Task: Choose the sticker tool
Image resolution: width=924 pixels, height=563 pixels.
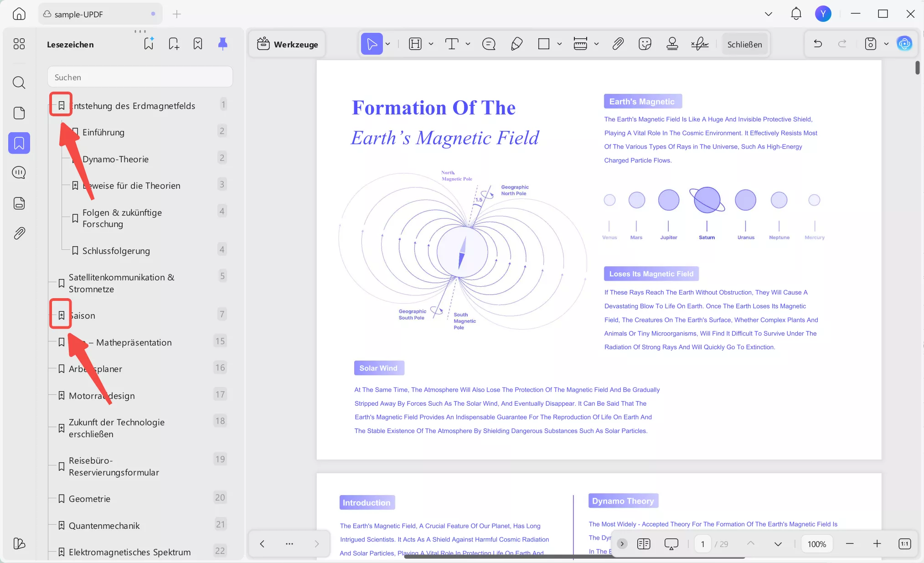Action: [x=645, y=44]
